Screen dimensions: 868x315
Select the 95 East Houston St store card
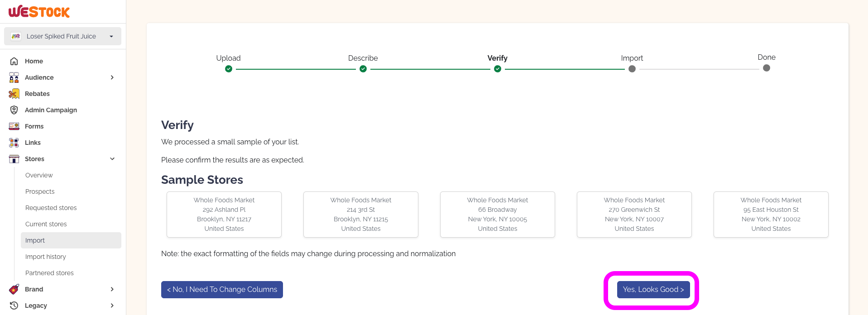tap(771, 215)
